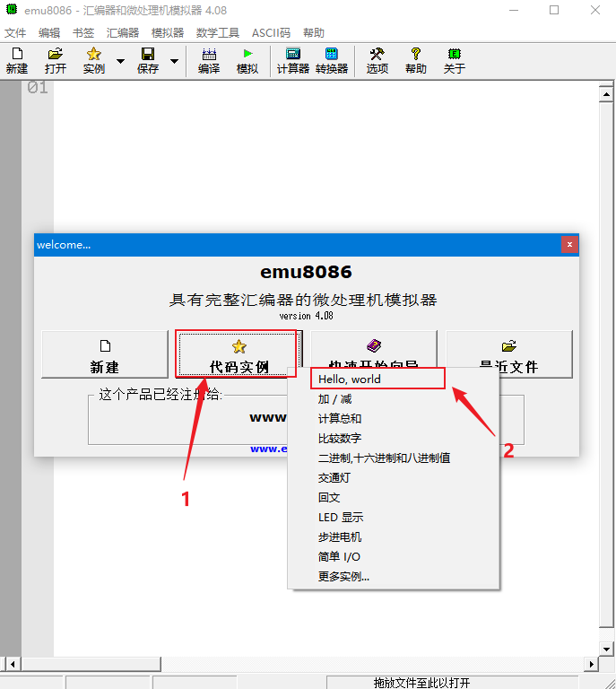Save the file with the 保存 floppy icon
Viewport: 616px width, 689px height.
pyautogui.click(x=148, y=61)
